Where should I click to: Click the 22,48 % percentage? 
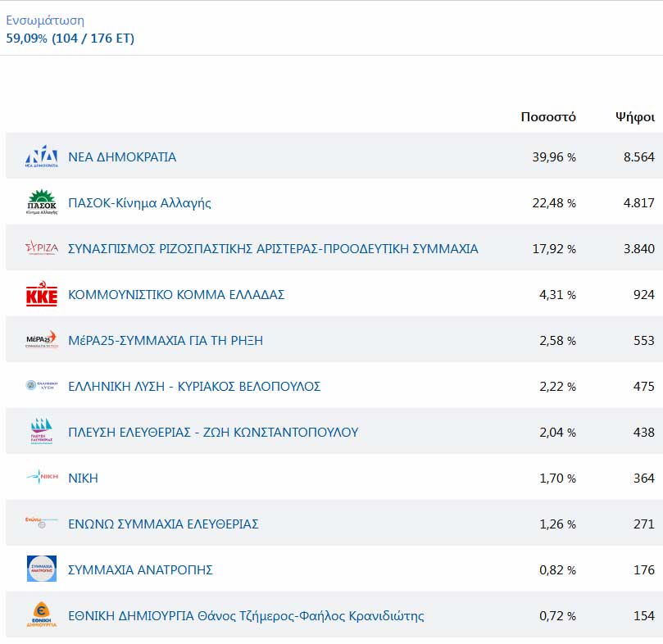tap(554, 203)
